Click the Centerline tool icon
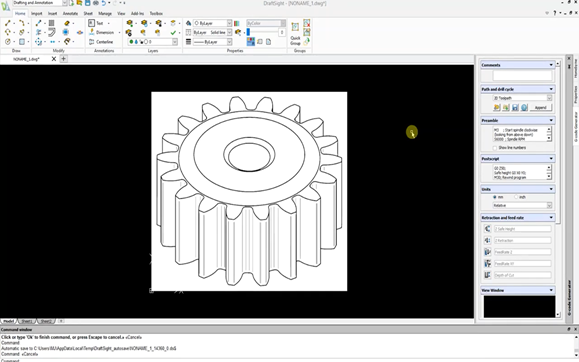Image resolution: width=579 pixels, height=362 pixels. 92,42
